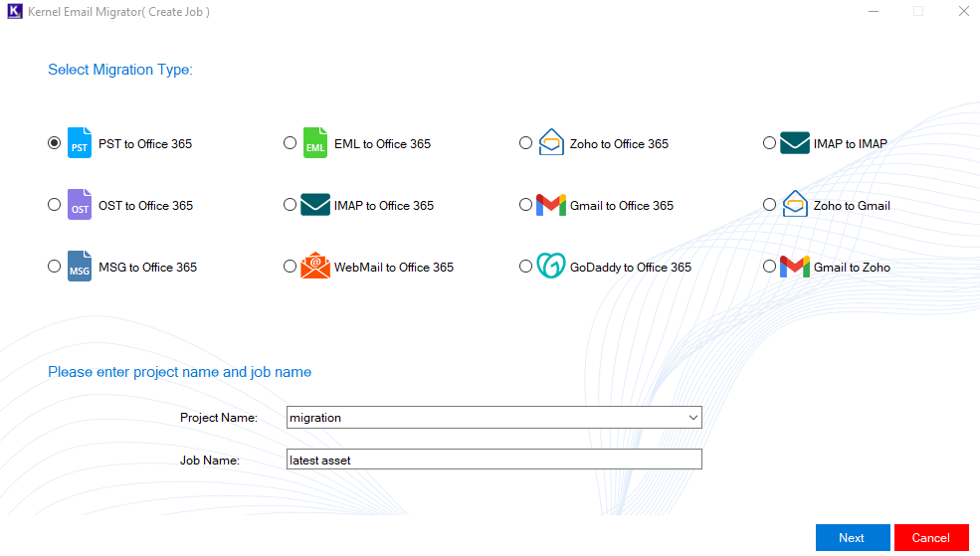Click the Kernel app logo in title bar
The height and width of the screenshot is (556, 980).
(x=15, y=11)
